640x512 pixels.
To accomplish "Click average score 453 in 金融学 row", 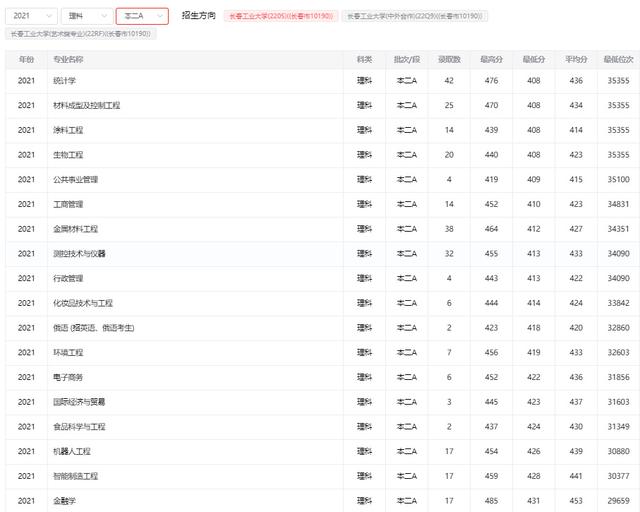I will [576, 501].
